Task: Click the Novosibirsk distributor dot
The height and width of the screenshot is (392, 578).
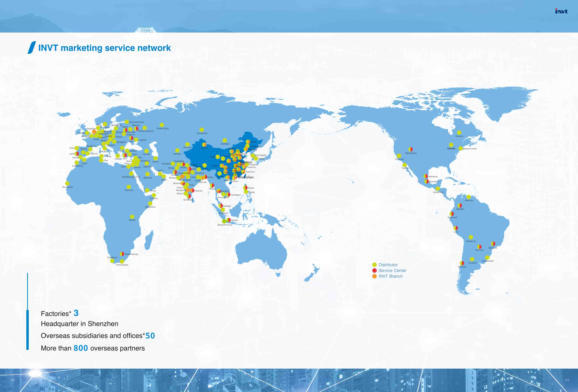Action: pyautogui.click(x=202, y=130)
